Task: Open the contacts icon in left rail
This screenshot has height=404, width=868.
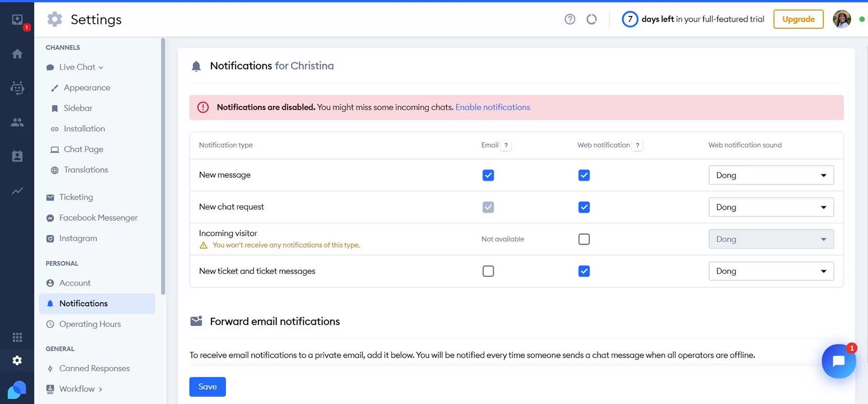Action: point(17,156)
